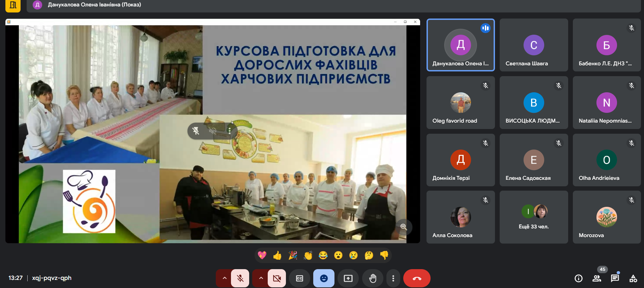Expand audio settings arrow

224,278
